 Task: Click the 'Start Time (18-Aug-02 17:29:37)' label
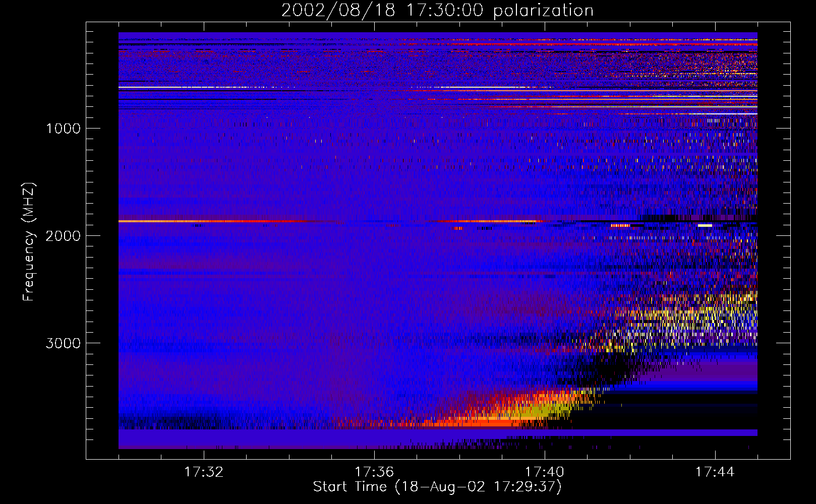point(437,487)
